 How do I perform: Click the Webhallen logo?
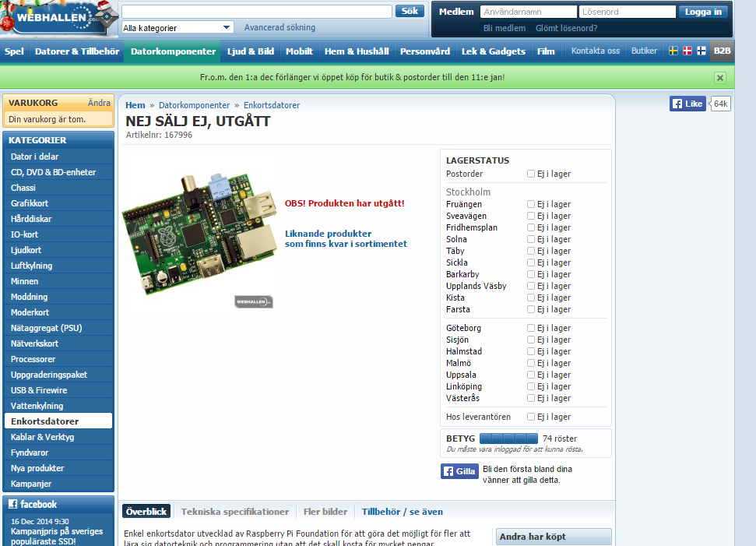tap(58, 18)
